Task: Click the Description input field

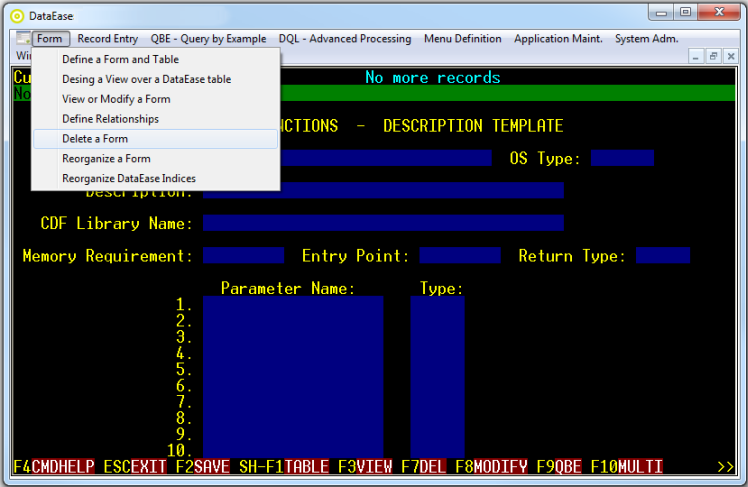Action: 383,190
